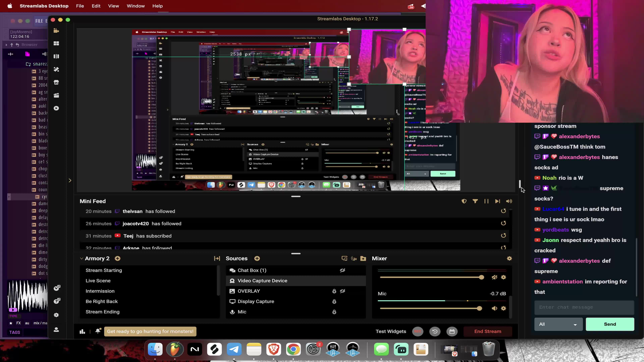Open the Window menu
This screenshot has height=362, width=644.
point(136,6)
